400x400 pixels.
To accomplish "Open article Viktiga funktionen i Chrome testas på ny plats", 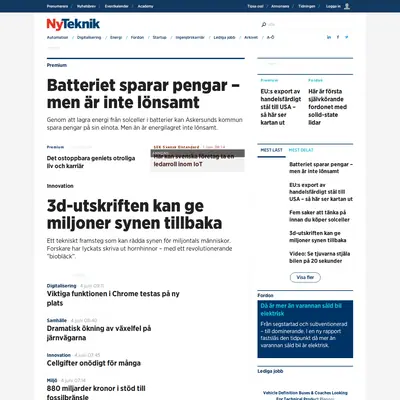I will (x=113, y=298).
